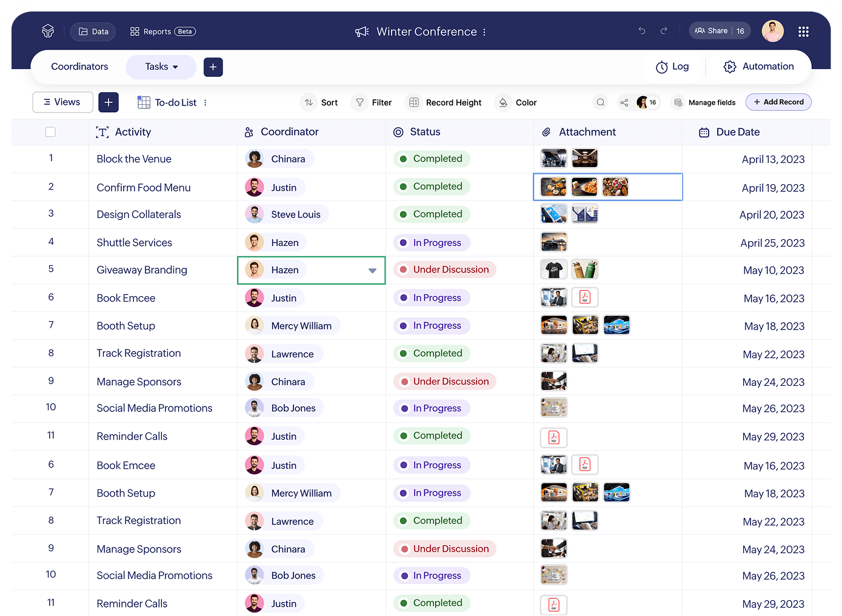Toggle the select-all checkbox in header
The height and width of the screenshot is (616, 842).
[x=50, y=132]
